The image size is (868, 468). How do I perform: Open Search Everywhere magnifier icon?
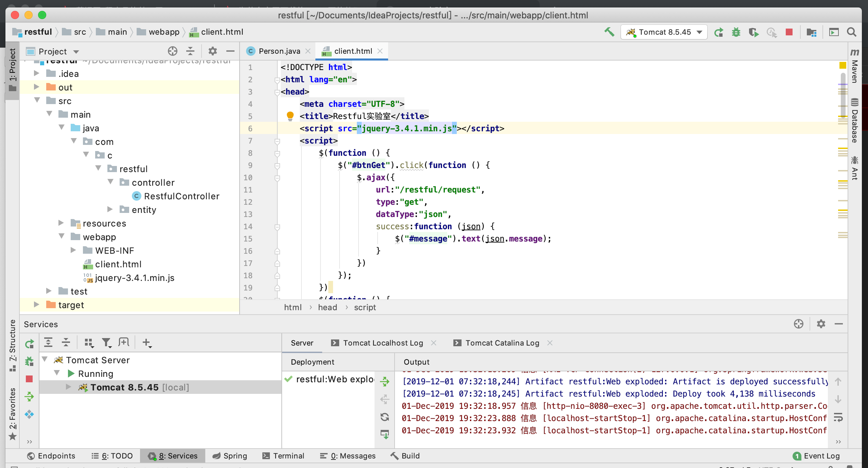[851, 32]
